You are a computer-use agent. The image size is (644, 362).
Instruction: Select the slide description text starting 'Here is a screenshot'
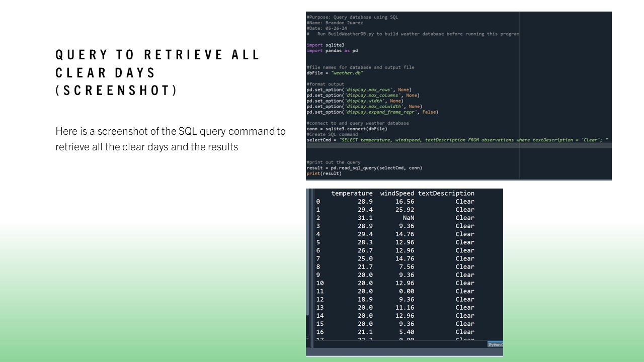(171, 139)
